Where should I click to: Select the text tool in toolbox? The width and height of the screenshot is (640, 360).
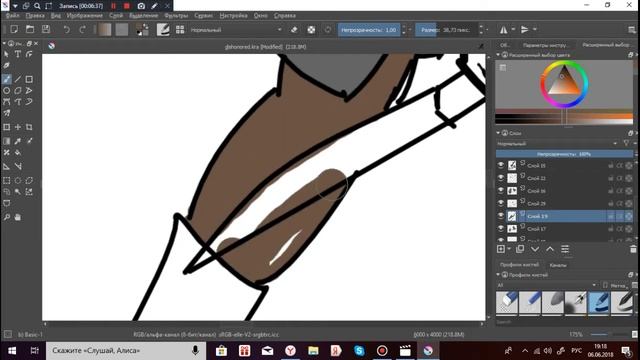pos(18,54)
